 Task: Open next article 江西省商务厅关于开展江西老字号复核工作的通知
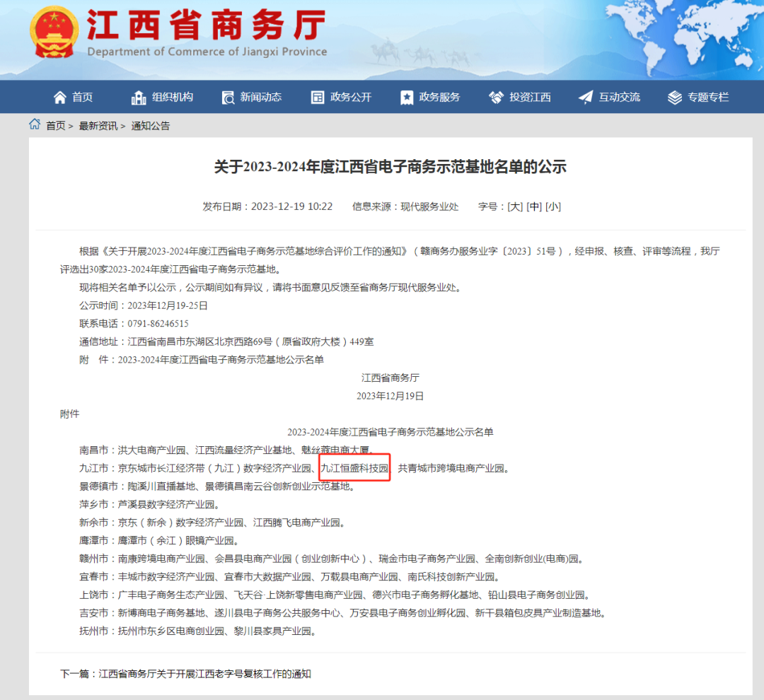point(204,674)
